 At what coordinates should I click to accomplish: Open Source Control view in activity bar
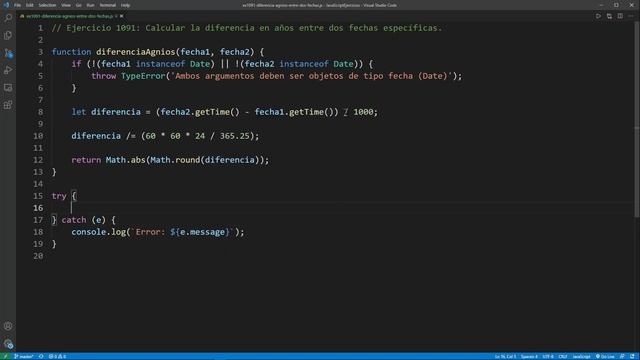(x=8, y=53)
